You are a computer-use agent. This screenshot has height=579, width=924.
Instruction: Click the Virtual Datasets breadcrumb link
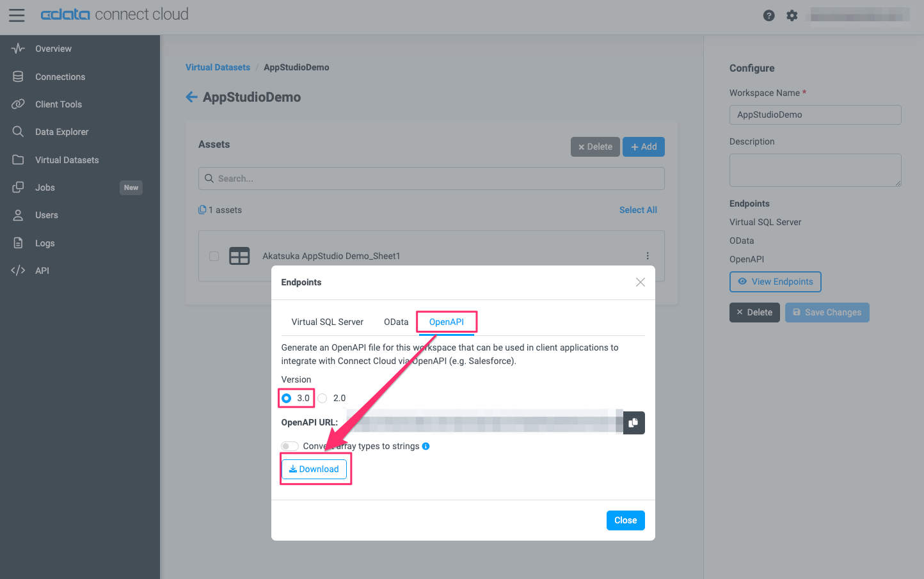click(x=218, y=67)
